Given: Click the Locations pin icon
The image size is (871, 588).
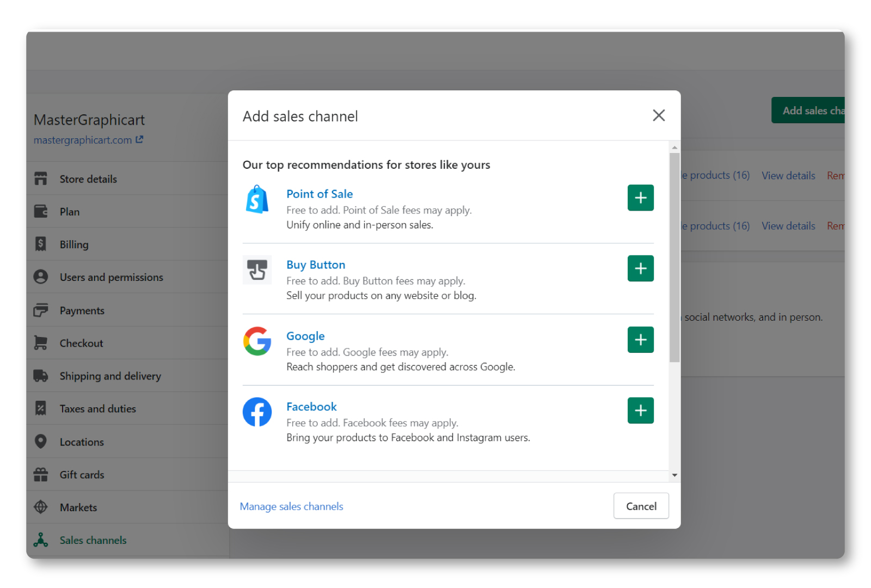Looking at the screenshot, I should point(41,442).
